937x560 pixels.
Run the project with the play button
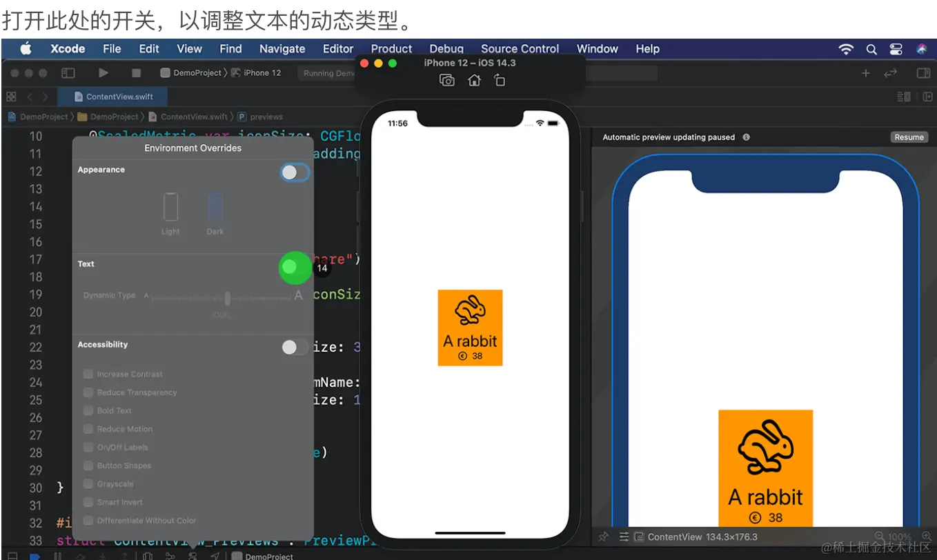(103, 72)
